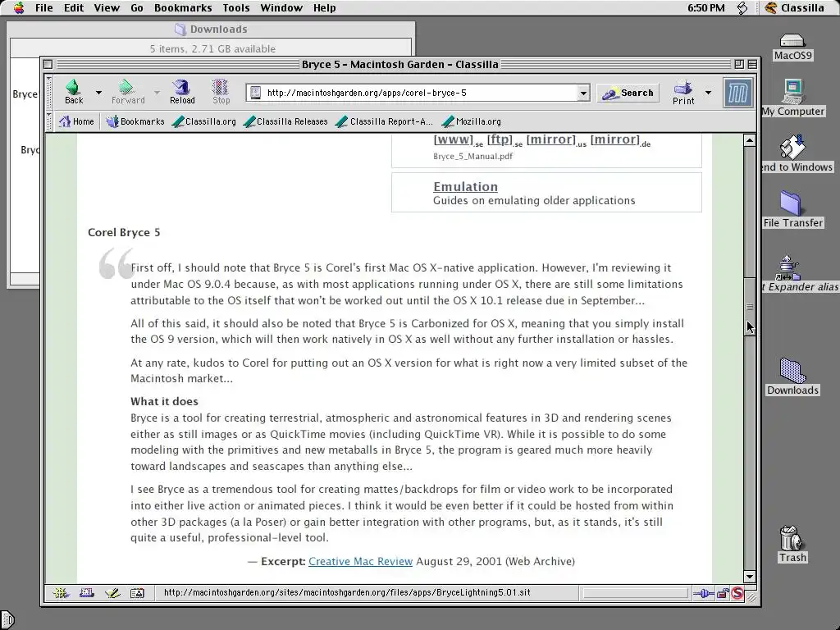Follow the [ftp] download link
The height and width of the screenshot is (630, 840).
500,139
